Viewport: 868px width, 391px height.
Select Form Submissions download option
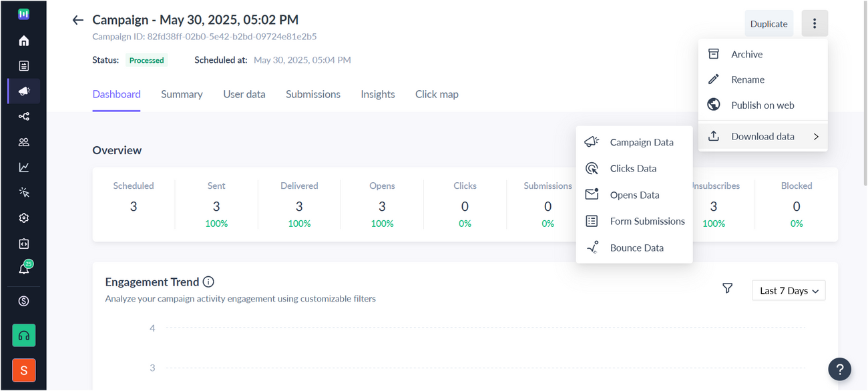(634, 221)
